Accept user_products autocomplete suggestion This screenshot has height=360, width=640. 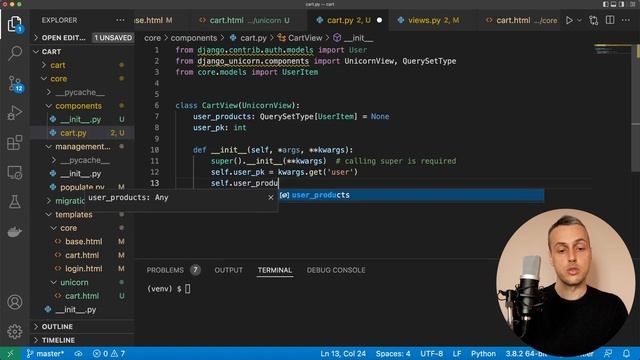point(411,195)
